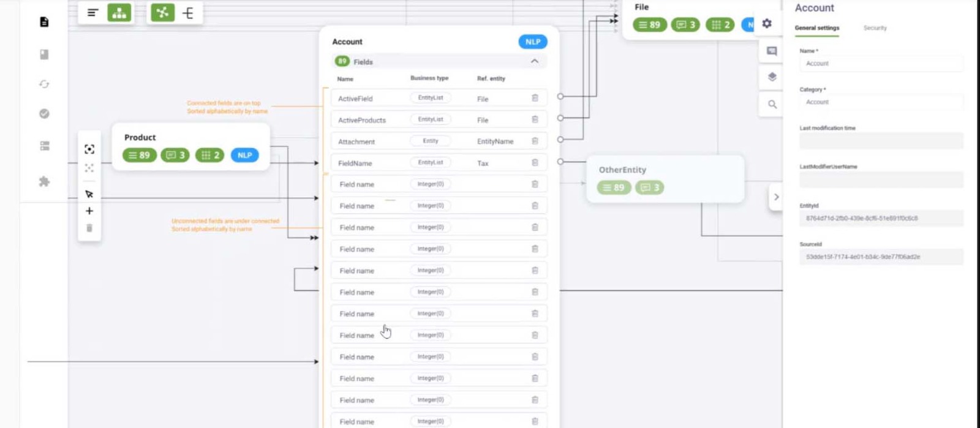This screenshot has height=428, width=980.
Task: Click the ActiveField row connector circle
Action: tap(560, 97)
